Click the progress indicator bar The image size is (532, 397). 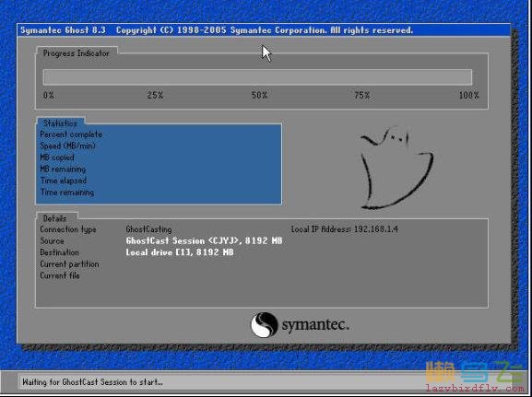click(x=257, y=77)
